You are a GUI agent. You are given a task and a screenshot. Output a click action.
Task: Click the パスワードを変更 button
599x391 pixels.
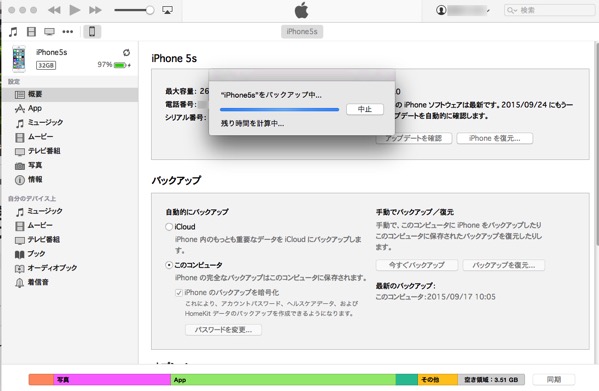pyautogui.click(x=223, y=330)
